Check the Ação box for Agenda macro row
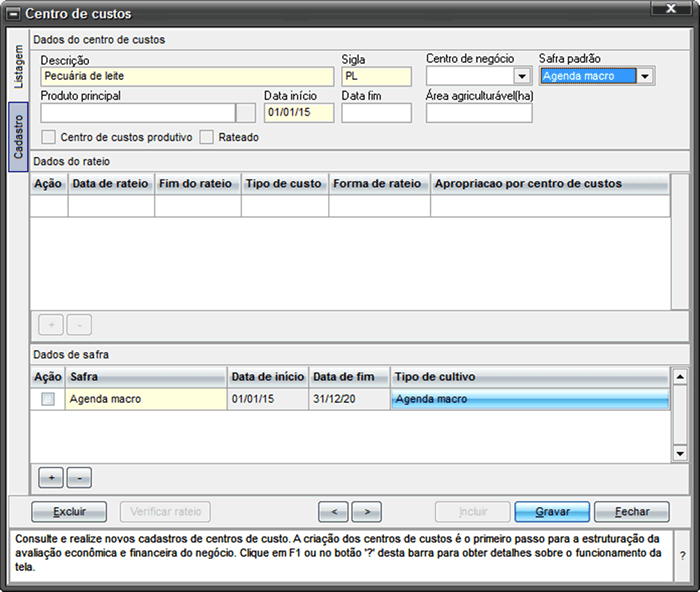 (x=48, y=399)
